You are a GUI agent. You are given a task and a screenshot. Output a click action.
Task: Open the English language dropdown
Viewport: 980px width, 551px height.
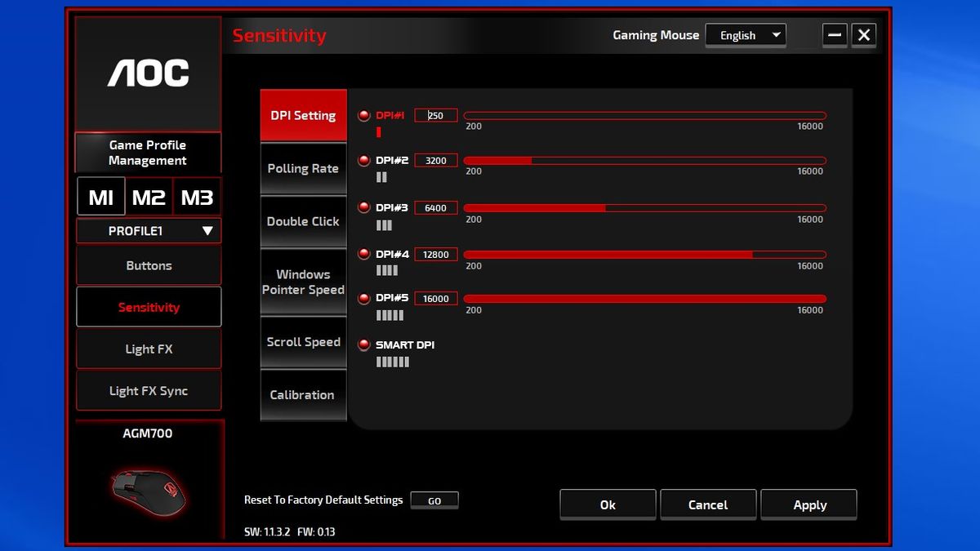tap(746, 35)
